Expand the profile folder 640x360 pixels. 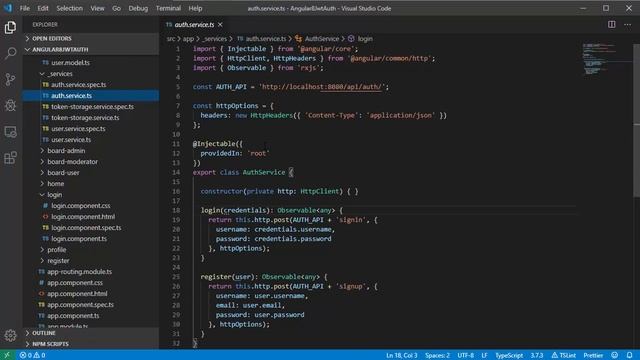click(91, 250)
